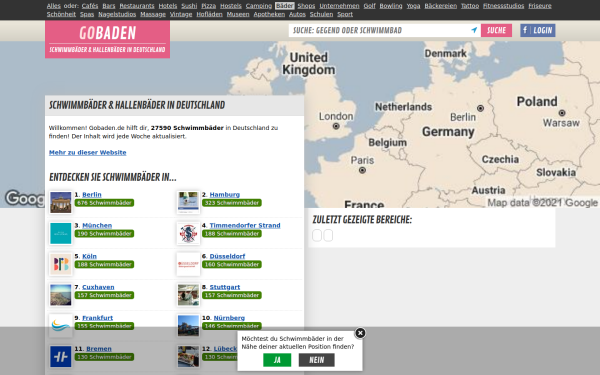Click the green JA button
Screen dimensions: 600x375
(x=277, y=360)
